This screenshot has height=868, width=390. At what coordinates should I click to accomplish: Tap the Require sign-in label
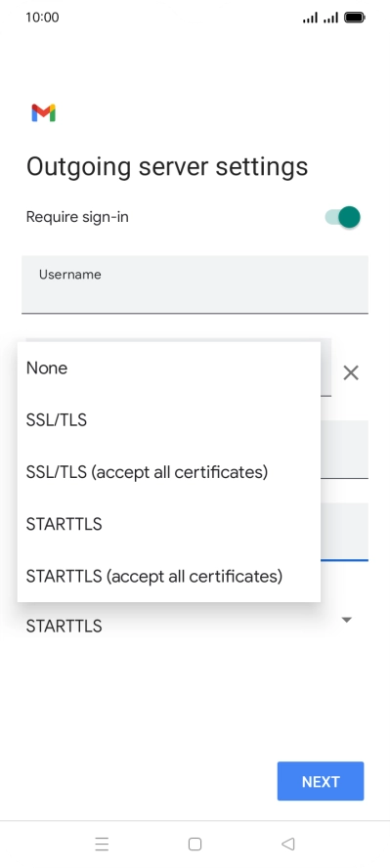coord(77,217)
